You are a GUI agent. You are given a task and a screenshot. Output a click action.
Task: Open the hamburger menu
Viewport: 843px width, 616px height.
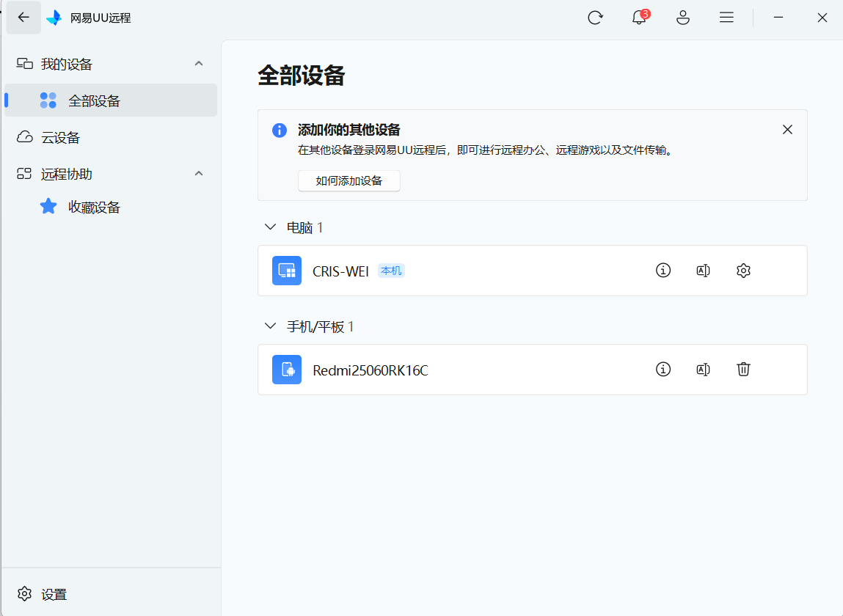tap(726, 18)
